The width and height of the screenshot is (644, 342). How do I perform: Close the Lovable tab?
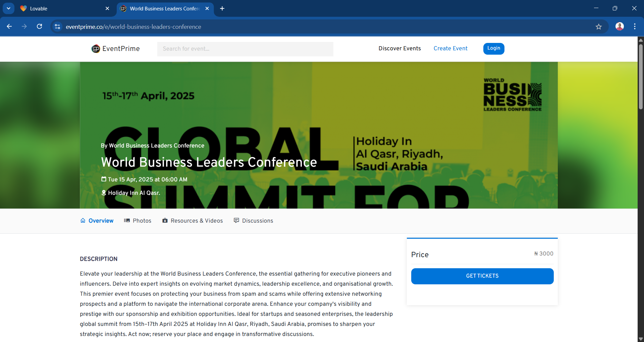[x=107, y=8]
